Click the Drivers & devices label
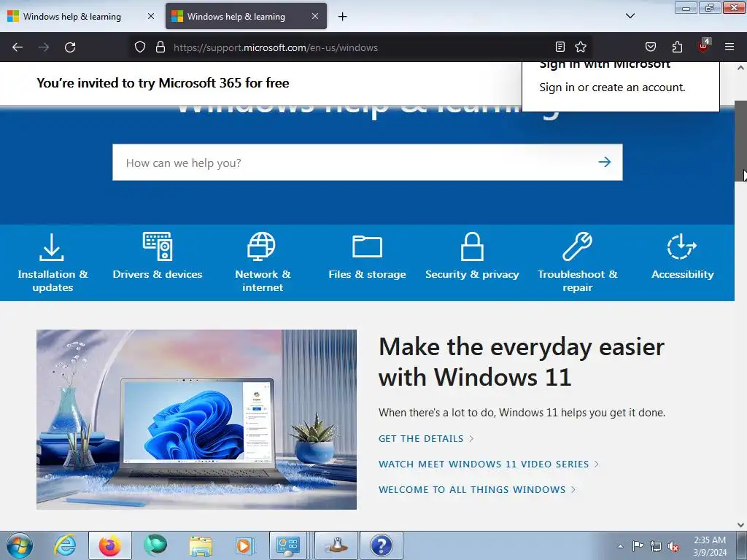The width and height of the screenshot is (747, 560). point(158,274)
